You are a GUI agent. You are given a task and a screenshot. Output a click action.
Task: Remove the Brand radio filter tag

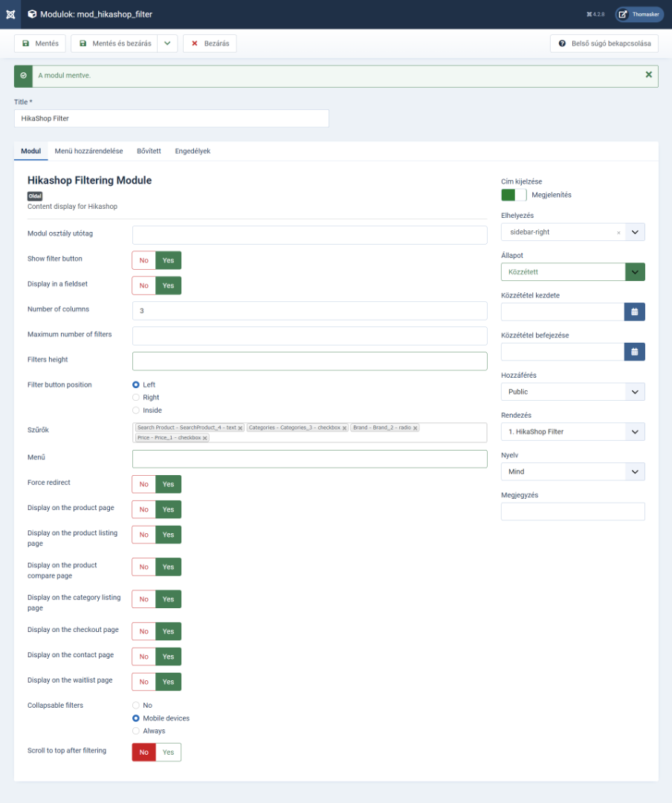click(415, 428)
